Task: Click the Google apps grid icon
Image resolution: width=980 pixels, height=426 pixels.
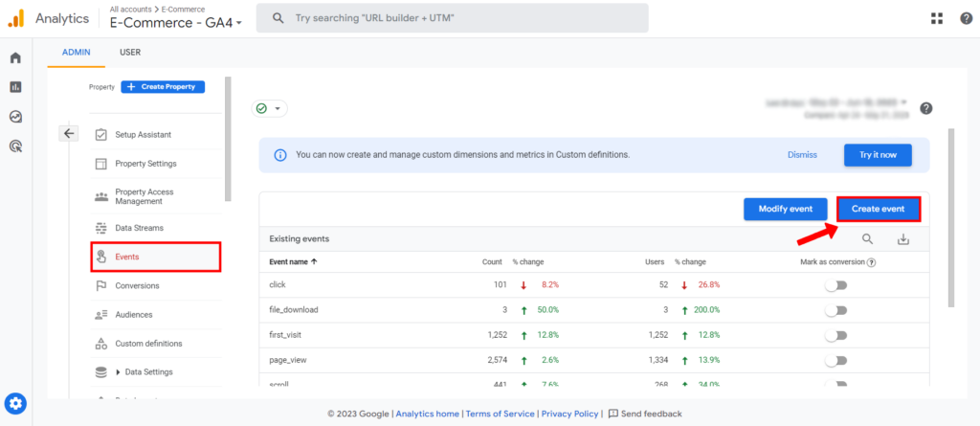Action: (936, 18)
